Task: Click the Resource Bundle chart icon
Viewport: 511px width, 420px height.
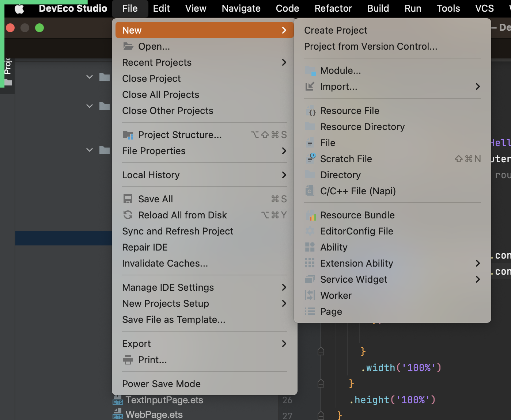Action: [x=311, y=215]
